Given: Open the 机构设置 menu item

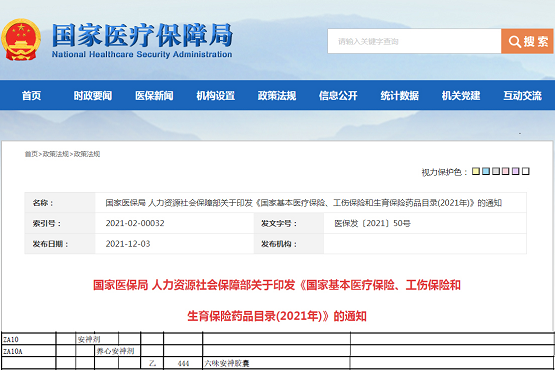Looking at the screenshot, I should pos(216,96).
